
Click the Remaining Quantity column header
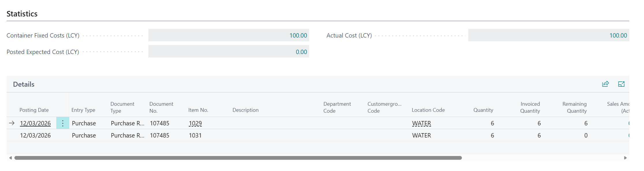[574, 107]
